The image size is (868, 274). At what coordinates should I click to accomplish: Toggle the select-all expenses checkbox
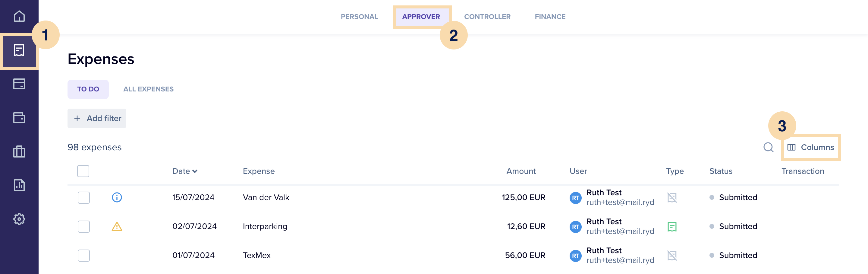pyautogui.click(x=83, y=171)
